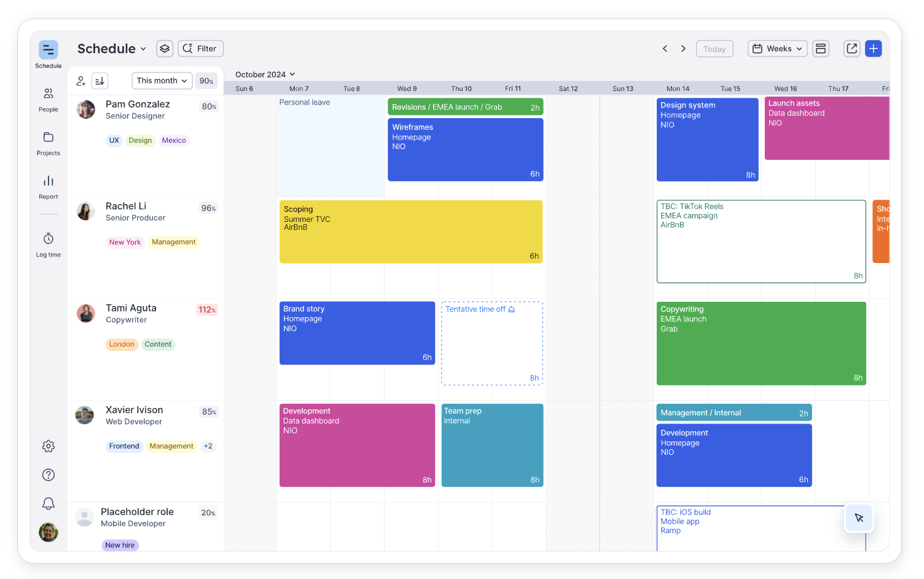
Task: Click the blue plus add button
Action: tap(873, 49)
